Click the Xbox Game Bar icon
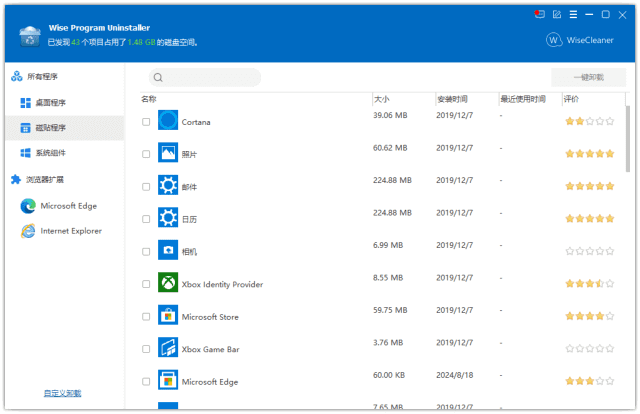The image size is (640, 414). pyautogui.click(x=168, y=349)
